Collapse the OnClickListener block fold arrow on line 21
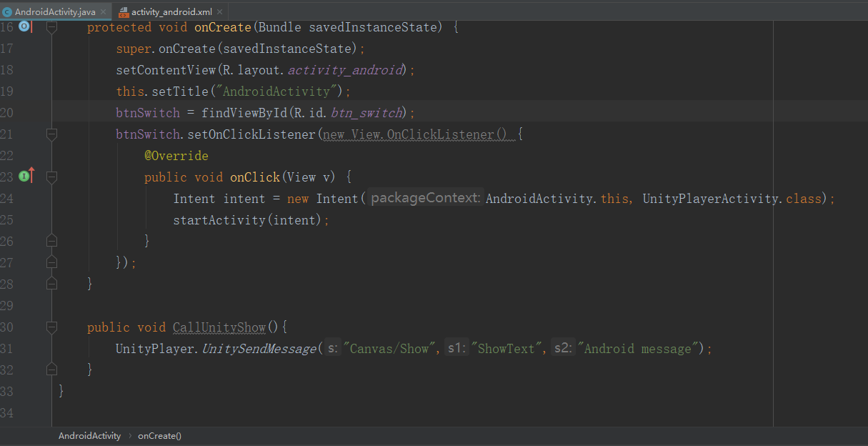Viewport: 868px width, 446px height. click(51, 134)
